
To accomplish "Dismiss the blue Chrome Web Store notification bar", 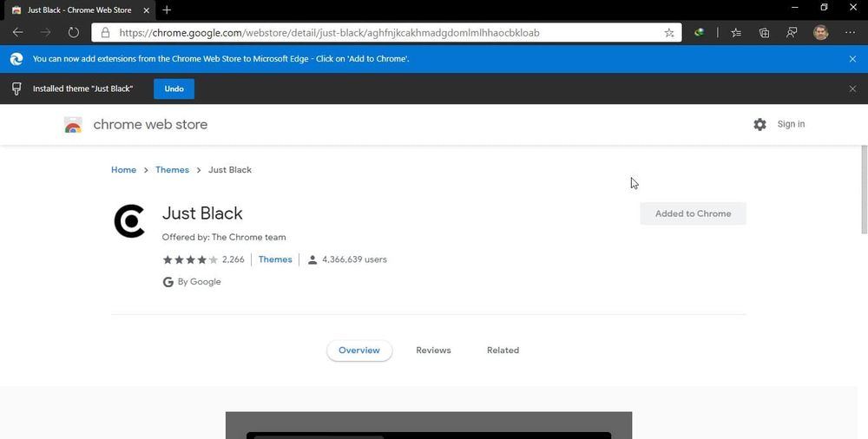I will pyautogui.click(x=852, y=59).
